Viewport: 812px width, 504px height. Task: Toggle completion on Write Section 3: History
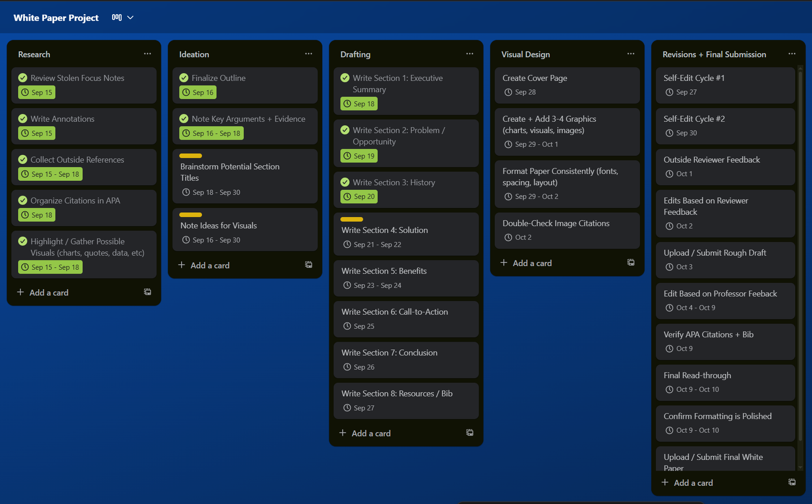click(x=345, y=182)
